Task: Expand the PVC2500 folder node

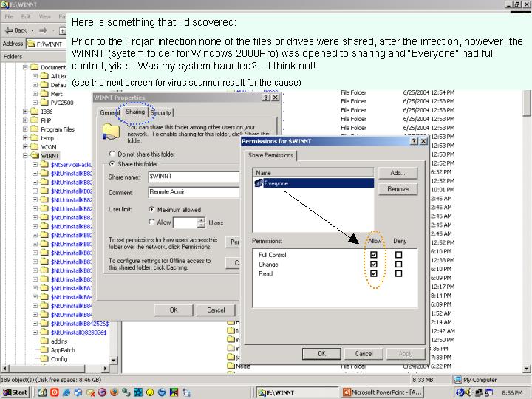Action: coord(35,103)
